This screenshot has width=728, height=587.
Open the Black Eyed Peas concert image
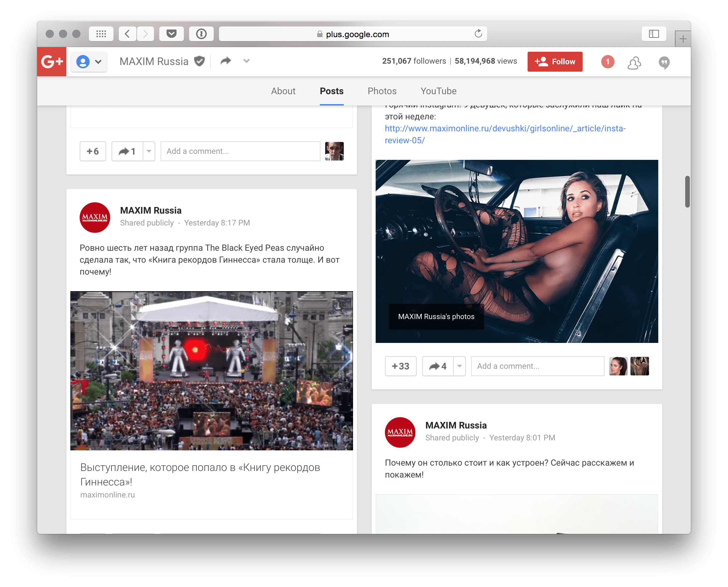211,370
